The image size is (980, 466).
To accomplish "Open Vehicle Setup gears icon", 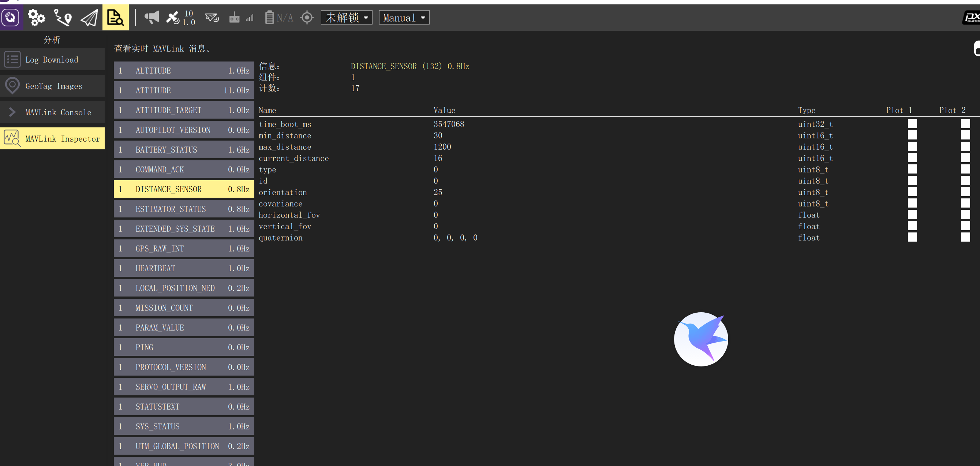I will [x=37, y=18].
